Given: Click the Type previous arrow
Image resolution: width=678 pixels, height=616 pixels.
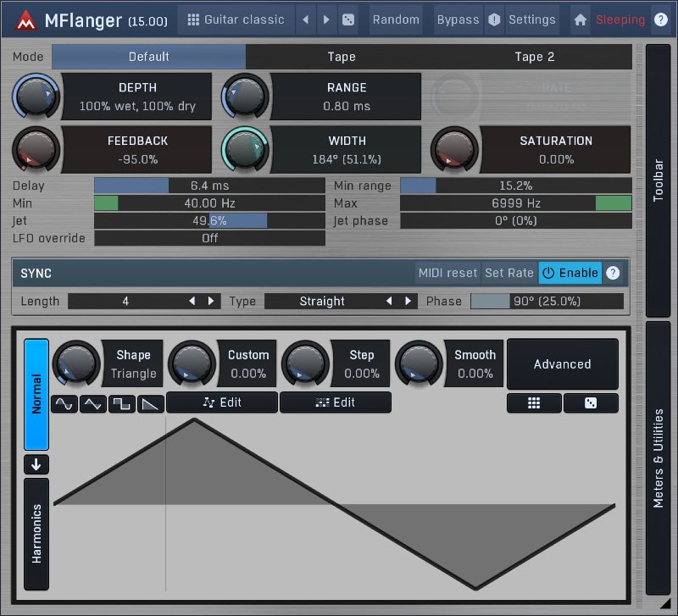Looking at the screenshot, I should (x=389, y=301).
